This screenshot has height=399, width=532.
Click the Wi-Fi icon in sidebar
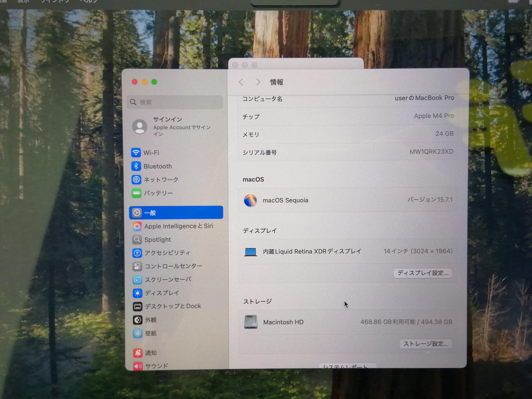coord(136,153)
